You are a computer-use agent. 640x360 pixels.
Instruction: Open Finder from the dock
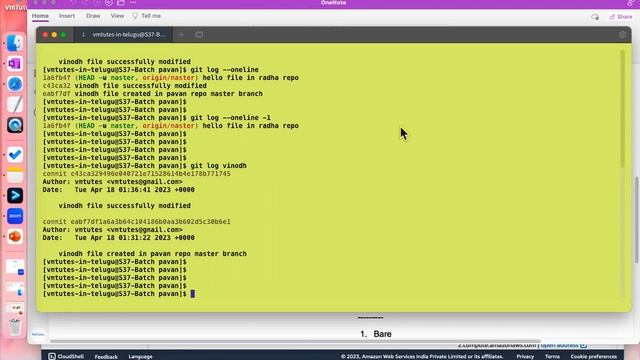pos(15,43)
